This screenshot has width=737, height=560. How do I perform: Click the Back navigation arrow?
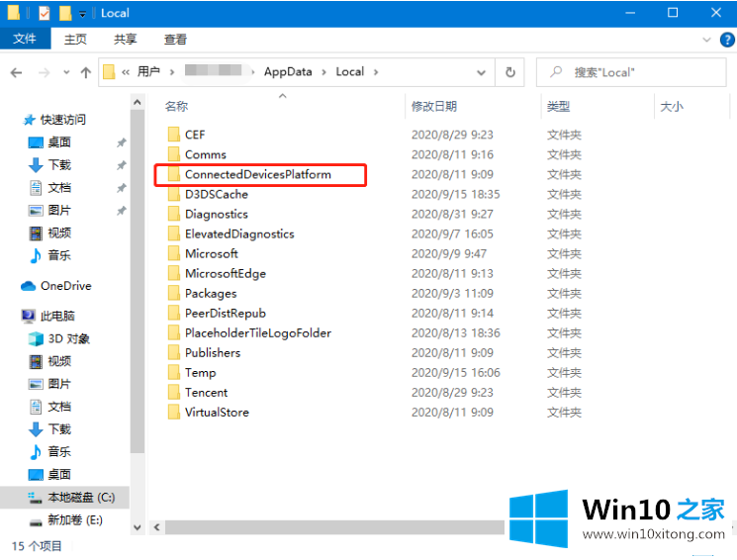click(x=17, y=72)
